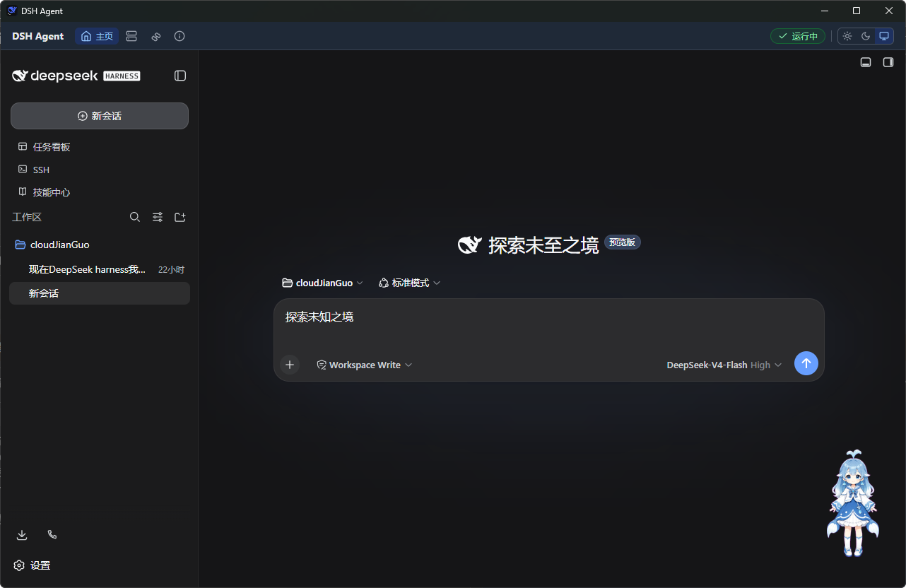Open the 主页 home tab
Image resolution: width=906 pixels, height=588 pixels.
tap(97, 36)
